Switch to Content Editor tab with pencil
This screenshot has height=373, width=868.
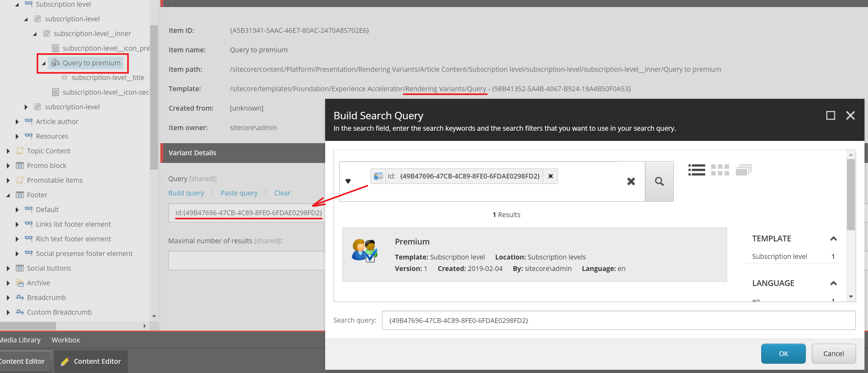[x=91, y=361]
